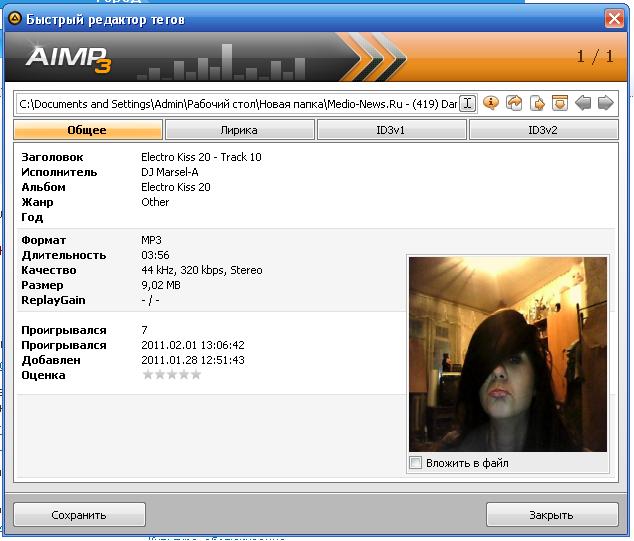The width and height of the screenshot is (634, 541).
Task: Click the "Формат" label
Action: tap(43, 240)
